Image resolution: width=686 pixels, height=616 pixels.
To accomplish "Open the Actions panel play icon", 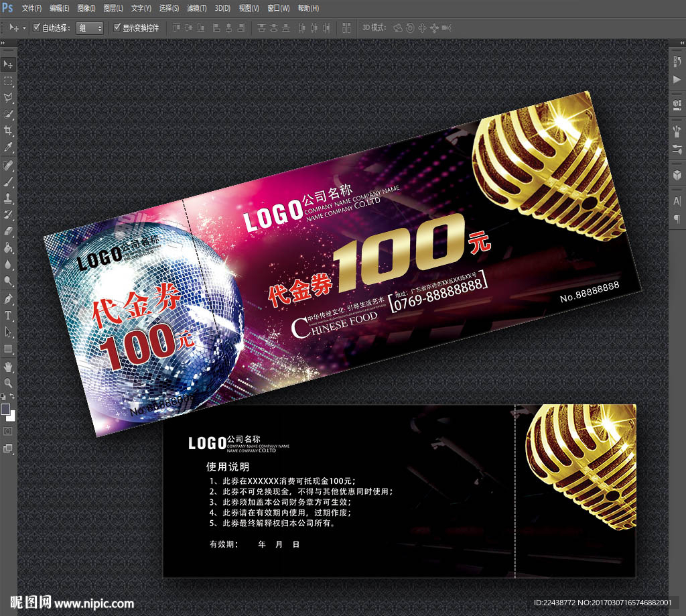I will tap(677, 79).
